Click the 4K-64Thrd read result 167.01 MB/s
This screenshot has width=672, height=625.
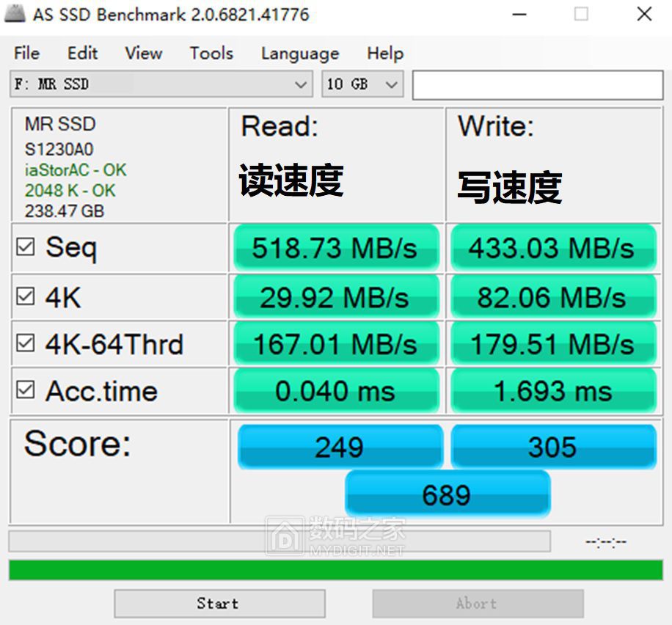pyautogui.click(x=337, y=344)
